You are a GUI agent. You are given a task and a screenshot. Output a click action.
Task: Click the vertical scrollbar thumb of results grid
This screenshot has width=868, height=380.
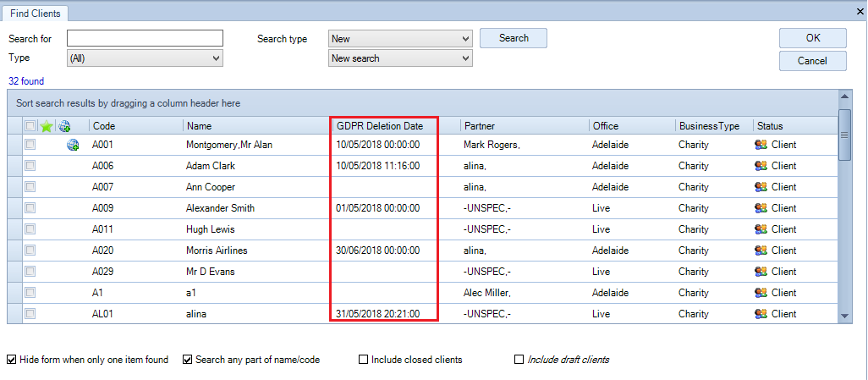[845, 135]
